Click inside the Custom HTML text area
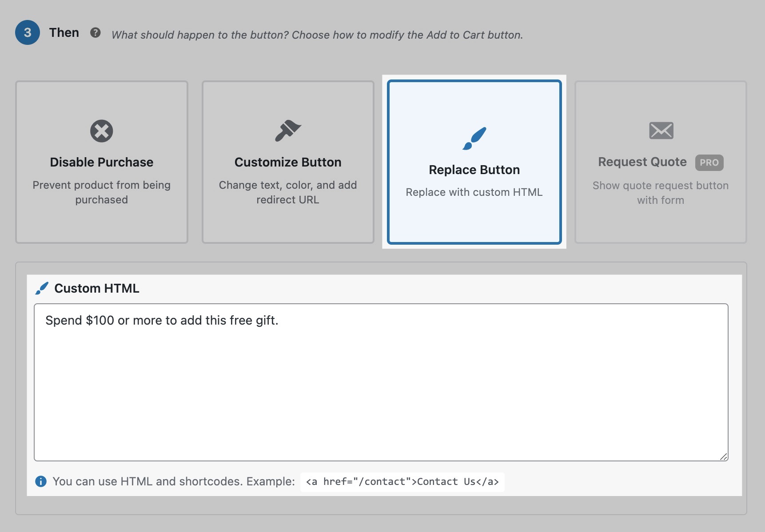This screenshot has width=765, height=532. 381,382
